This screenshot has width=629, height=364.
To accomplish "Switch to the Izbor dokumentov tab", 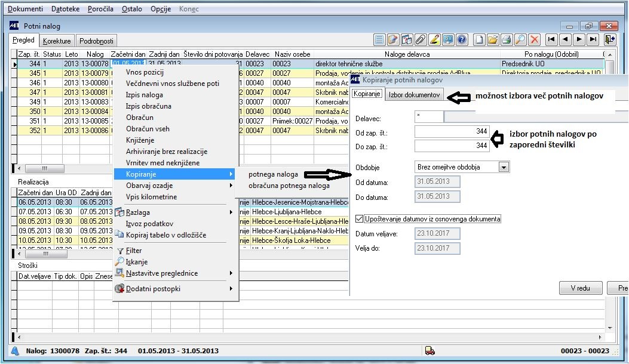I will [414, 95].
